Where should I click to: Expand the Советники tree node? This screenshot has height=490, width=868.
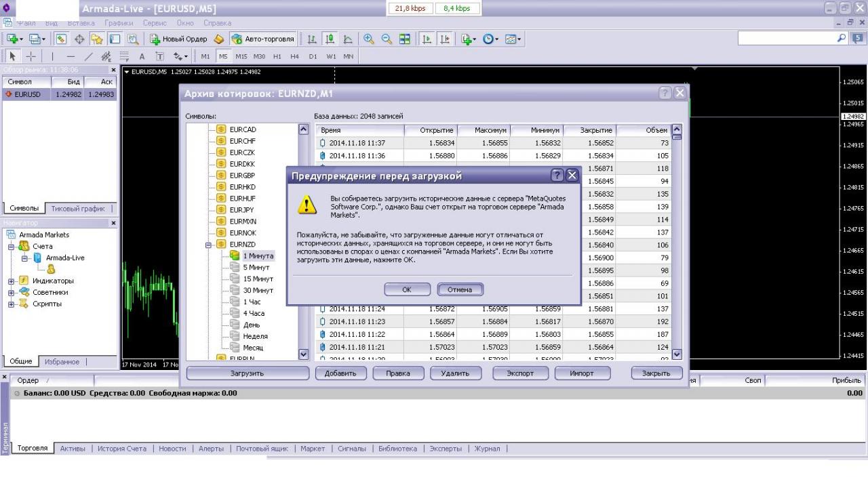point(11,293)
